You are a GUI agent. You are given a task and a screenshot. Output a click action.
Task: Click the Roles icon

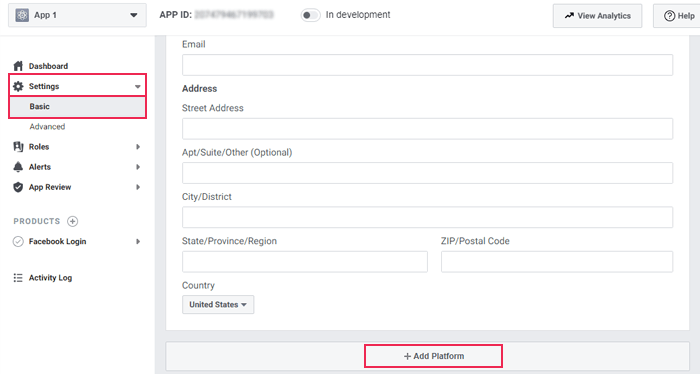(18, 146)
